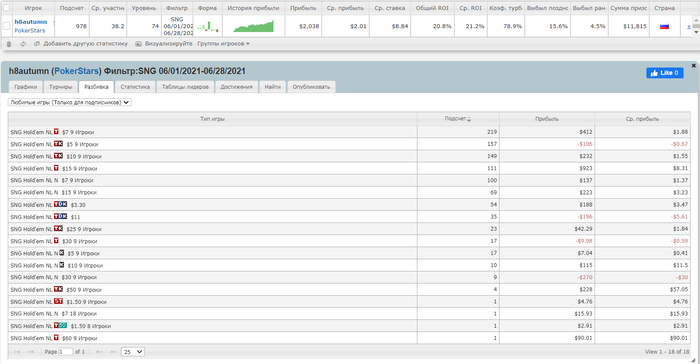
Task: Click the -$196 profit cell
Action: [x=547, y=217]
